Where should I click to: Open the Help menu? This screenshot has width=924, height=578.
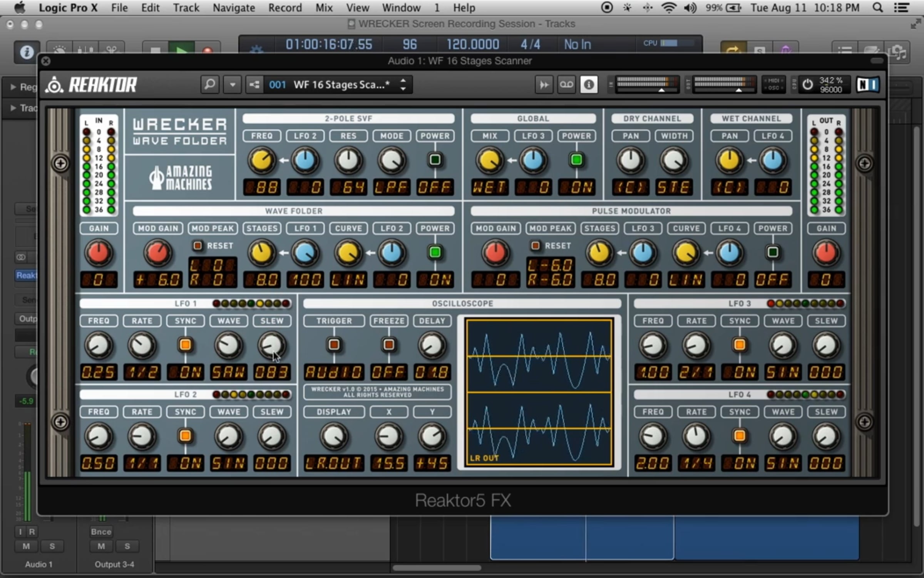(x=464, y=7)
